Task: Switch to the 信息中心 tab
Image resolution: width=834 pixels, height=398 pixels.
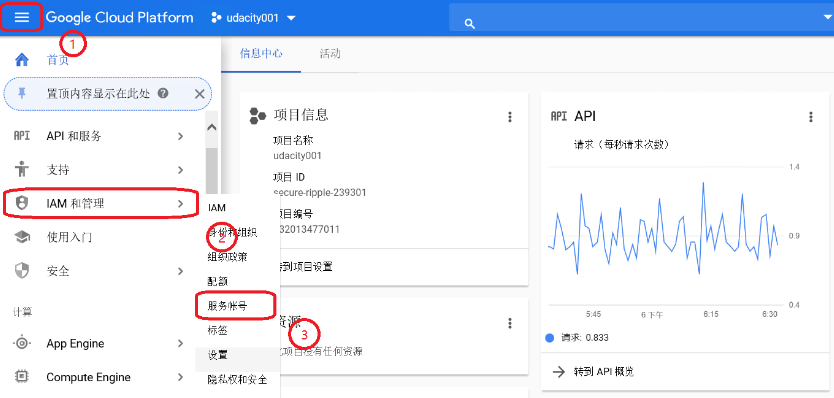Action: pos(261,54)
